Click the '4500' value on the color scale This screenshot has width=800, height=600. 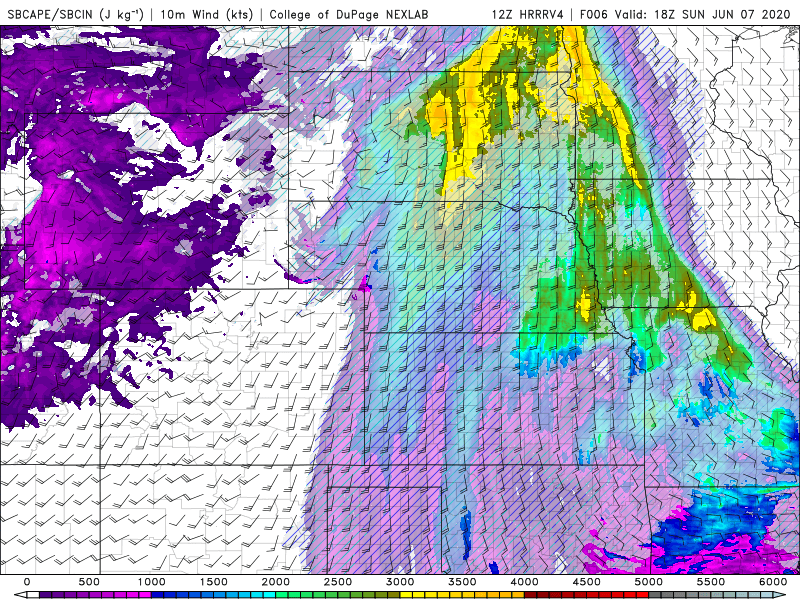[x=587, y=582]
